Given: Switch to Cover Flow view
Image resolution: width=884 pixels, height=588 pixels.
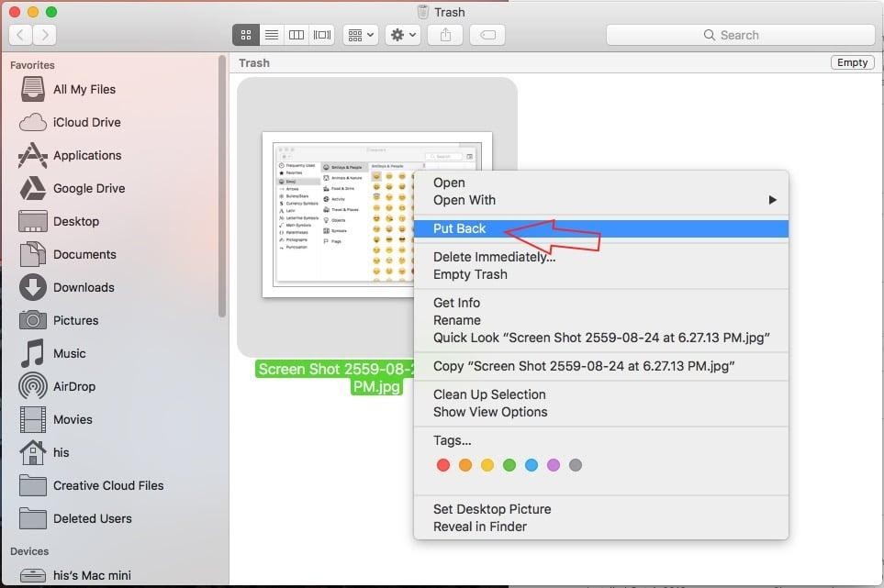Looking at the screenshot, I should pyautogui.click(x=320, y=35).
